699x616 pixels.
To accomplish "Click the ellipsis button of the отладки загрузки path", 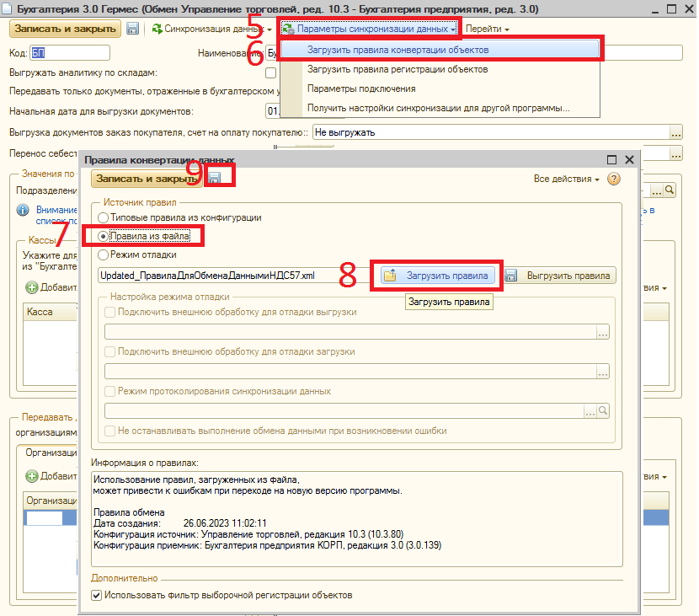I will [603, 371].
